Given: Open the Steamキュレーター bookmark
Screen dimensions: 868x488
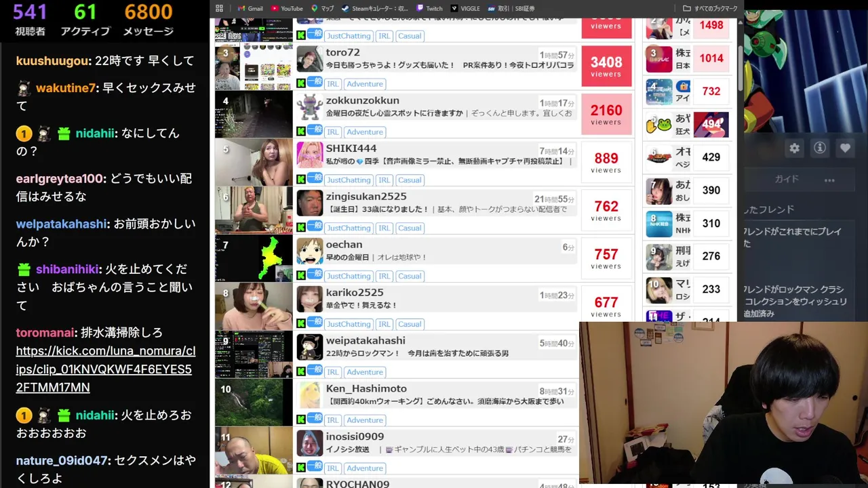Looking at the screenshot, I should point(375,8).
